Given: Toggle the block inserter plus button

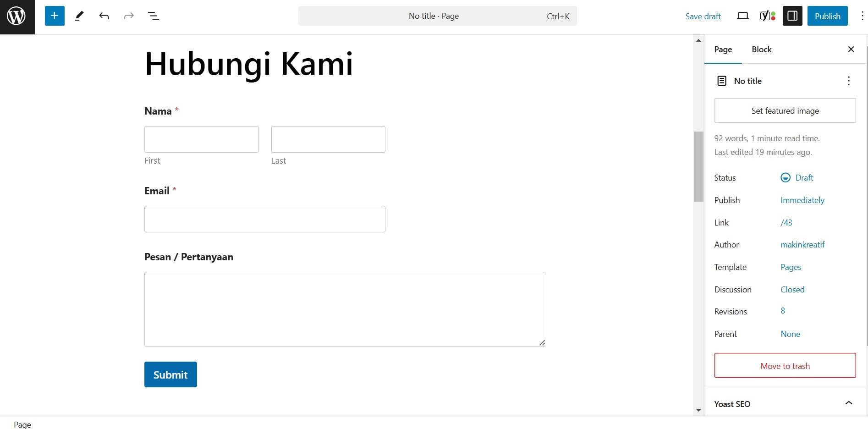Looking at the screenshot, I should click(x=55, y=16).
